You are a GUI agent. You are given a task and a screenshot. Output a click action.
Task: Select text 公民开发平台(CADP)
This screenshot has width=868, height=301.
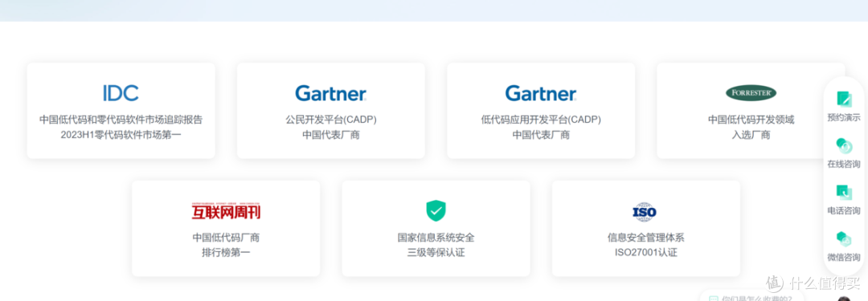tap(331, 120)
